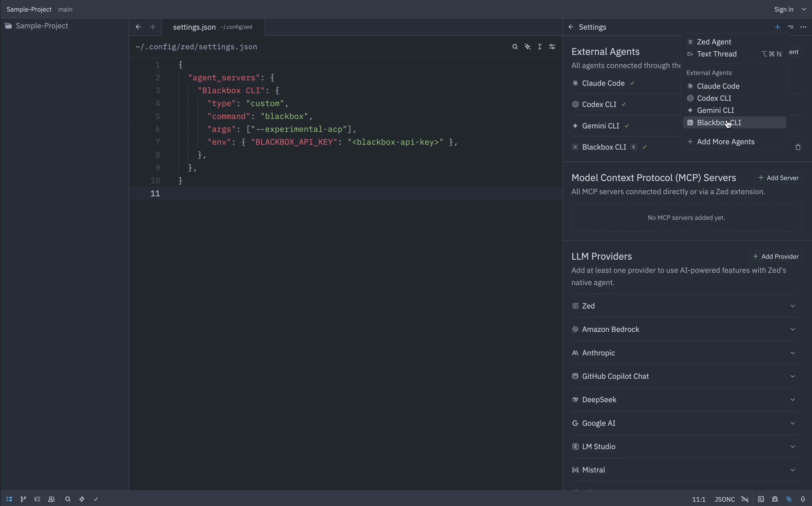Click the "command": "blackbox" line
812x506 pixels.
pos(260,116)
